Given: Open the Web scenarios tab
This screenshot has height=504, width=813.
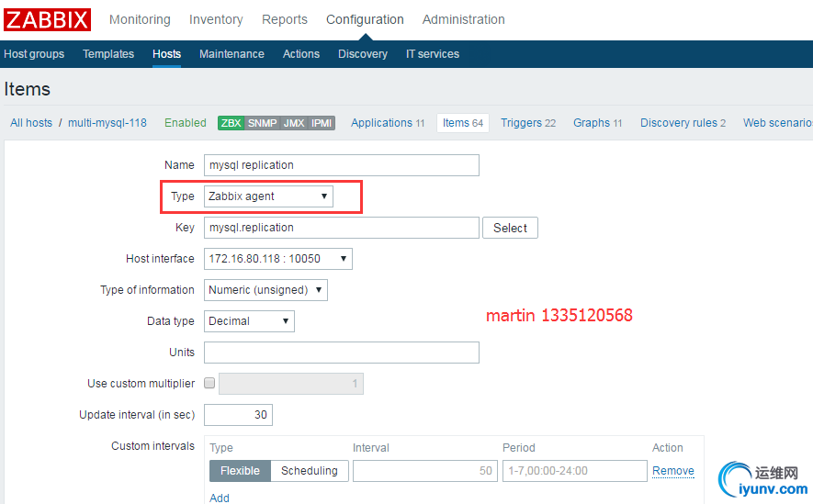Looking at the screenshot, I should pos(778,123).
